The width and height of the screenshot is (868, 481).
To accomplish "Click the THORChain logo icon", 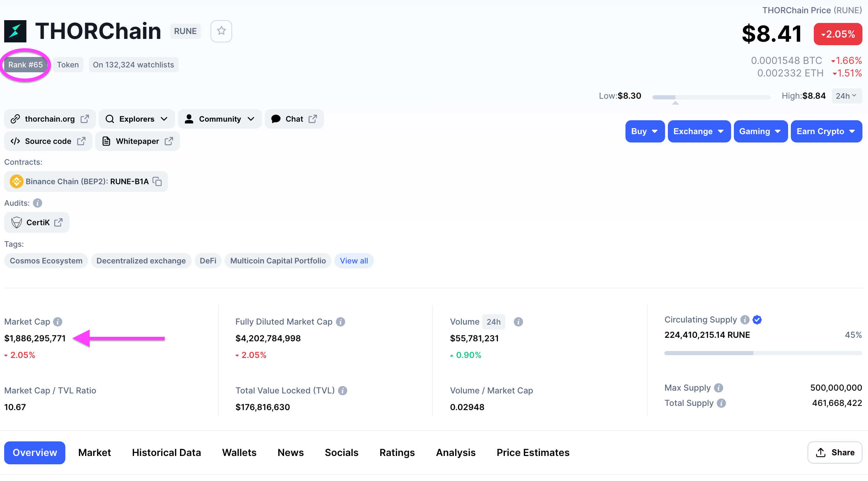I will pos(15,31).
